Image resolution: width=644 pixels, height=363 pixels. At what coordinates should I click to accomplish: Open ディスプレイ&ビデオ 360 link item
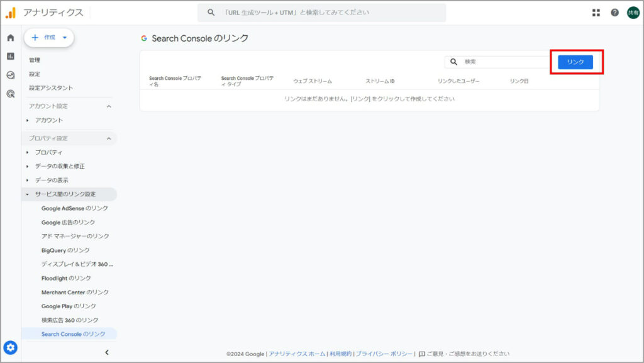click(x=77, y=264)
